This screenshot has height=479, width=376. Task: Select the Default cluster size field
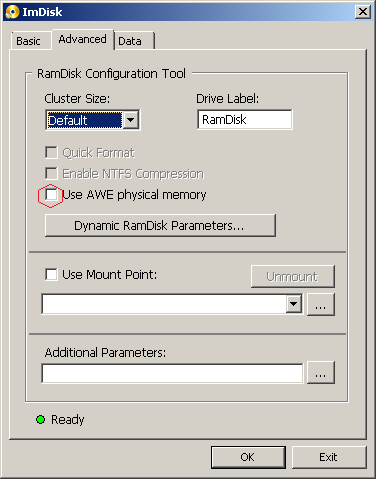click(x=85, y=120)
